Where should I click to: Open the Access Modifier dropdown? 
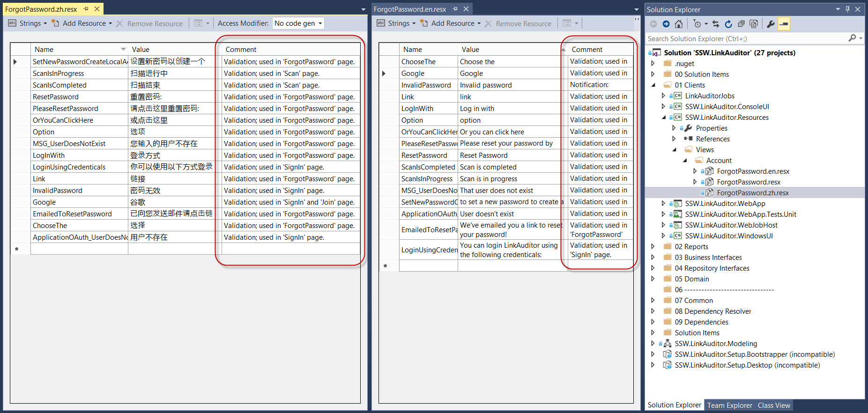pyautogui.click(x=298, y=23)
